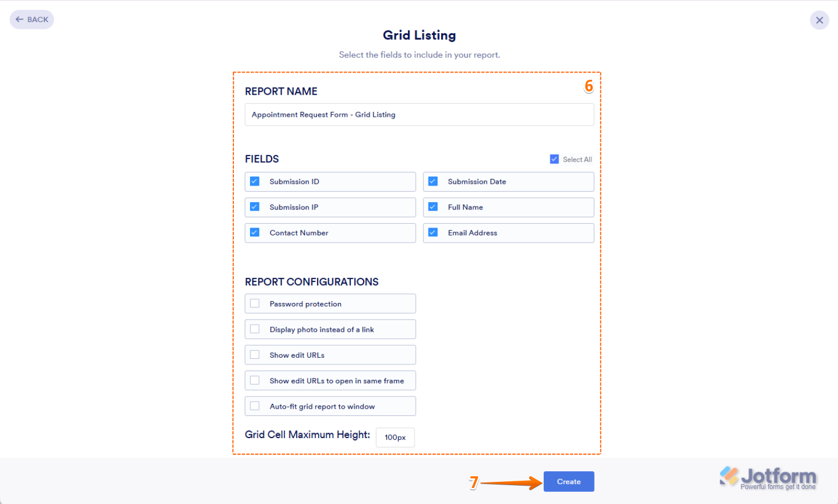Click the Jotform logo
Screen dimensions: 838x504
click(768, 478)
